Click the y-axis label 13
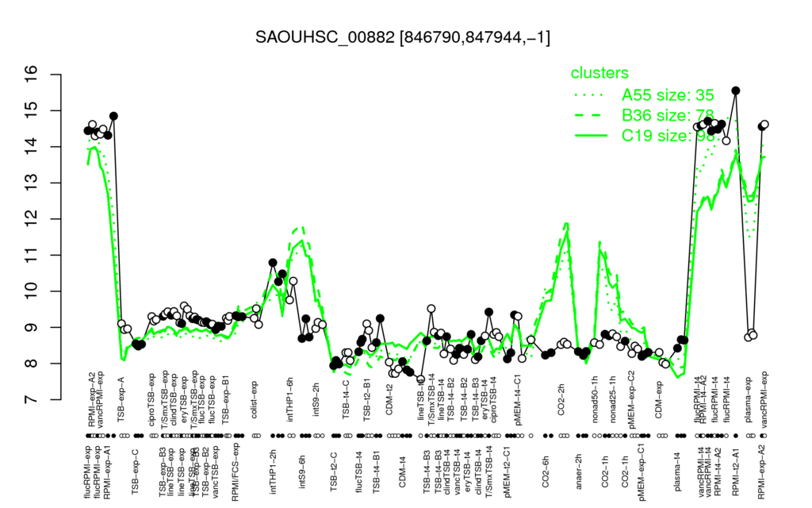Viewport: 812px width, 508px height. pos(32,183)
